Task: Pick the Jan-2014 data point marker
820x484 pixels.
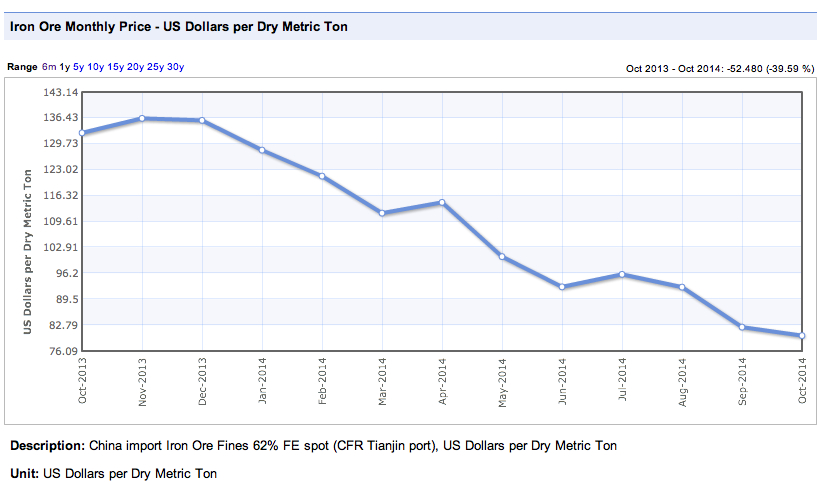Action: (x=262, y=150)
